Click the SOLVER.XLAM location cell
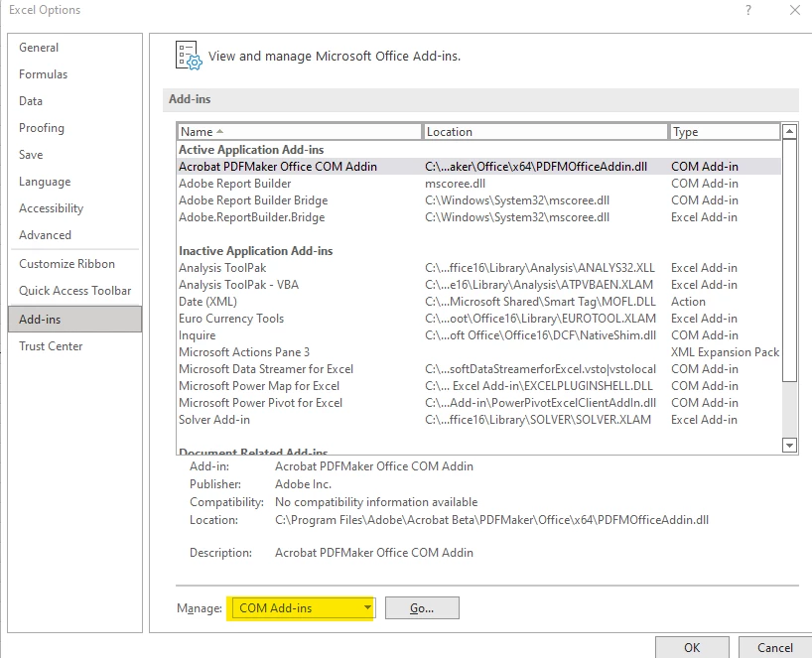812x658 pixels. coord(538,420)
